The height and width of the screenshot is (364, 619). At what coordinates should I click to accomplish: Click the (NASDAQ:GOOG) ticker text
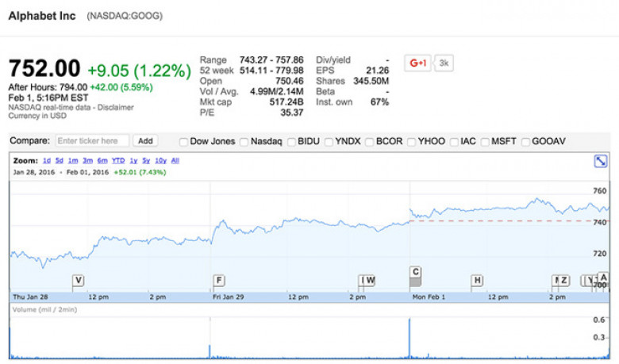(x=125, y=16)
